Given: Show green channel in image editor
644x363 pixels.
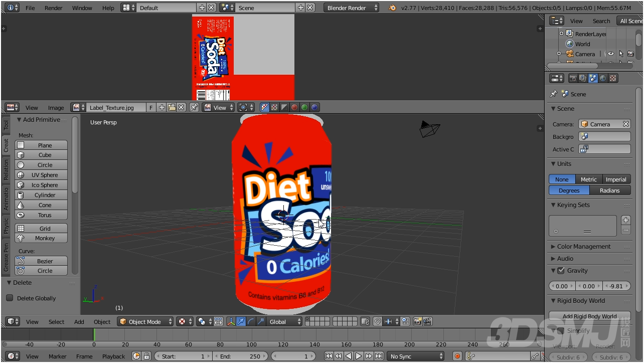Looking at the screenshot, I should pyautogui.click(x=304, y=107).
